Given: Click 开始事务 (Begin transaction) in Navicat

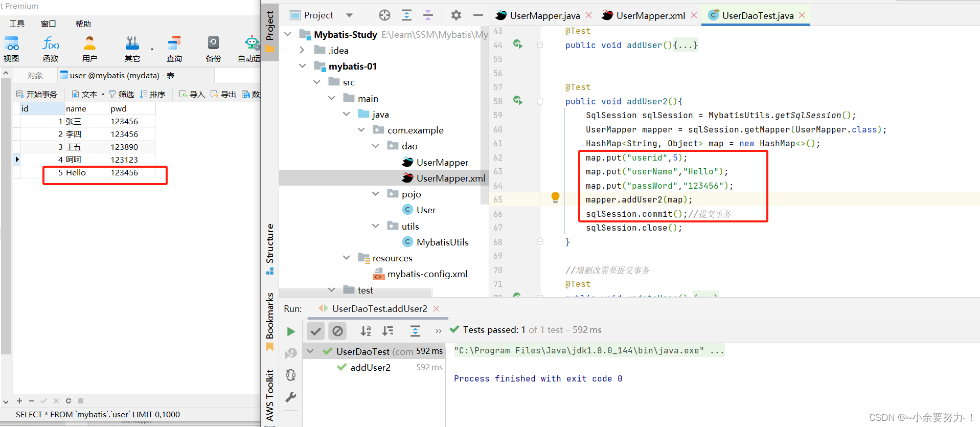Looking at the screenshot, I should point(37,94).
